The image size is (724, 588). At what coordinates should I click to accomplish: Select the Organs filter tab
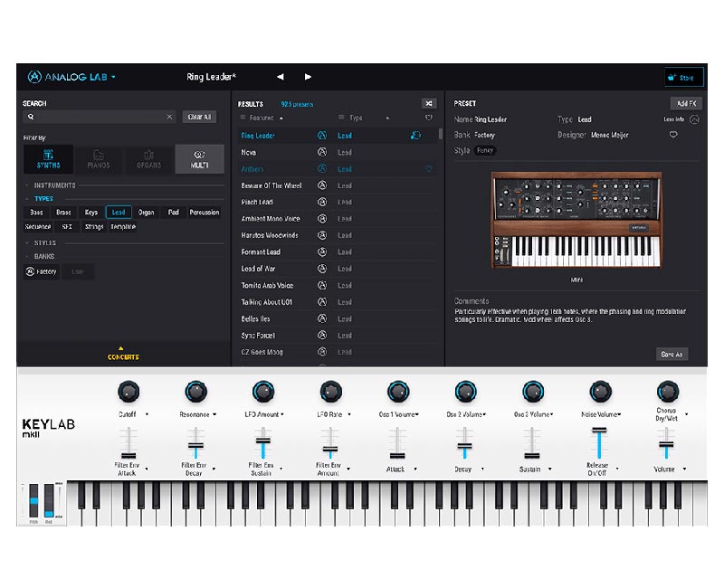148,159
